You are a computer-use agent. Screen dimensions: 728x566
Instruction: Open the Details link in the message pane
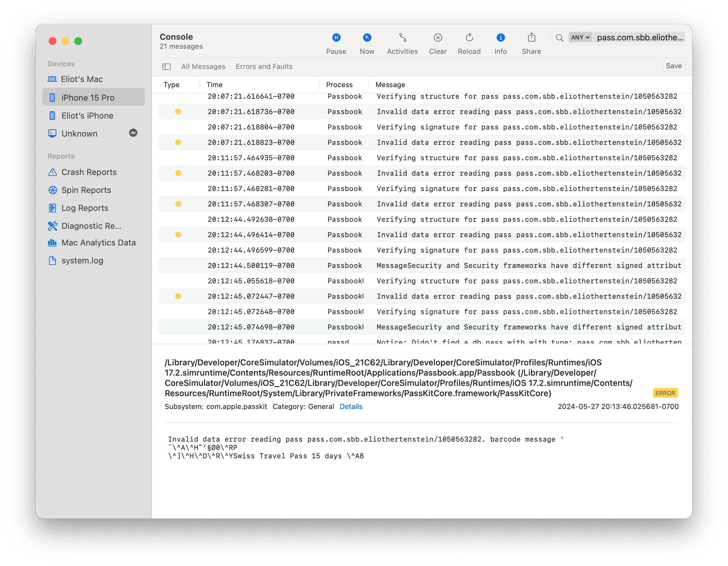click(351, 407)
